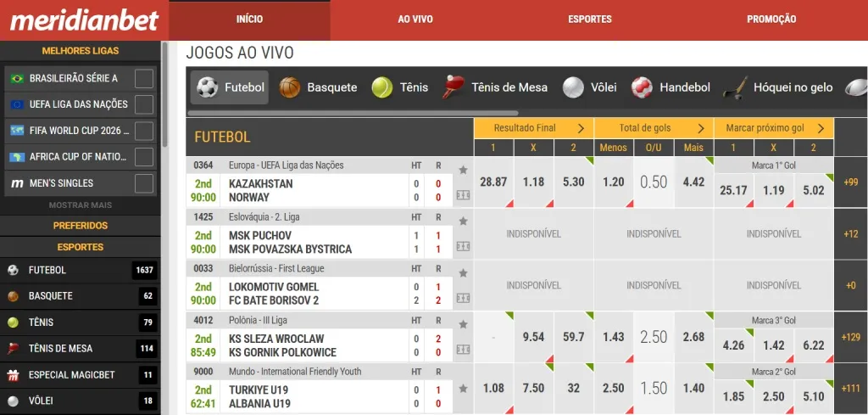The width and height of the screenshot is (868, 415).
Task: Click the Vôlei icon in Esportes sidebar
Action: 14,401
